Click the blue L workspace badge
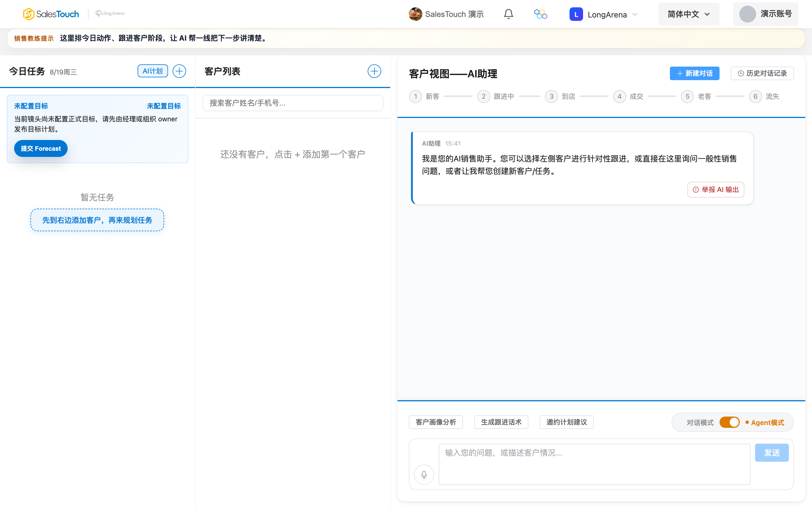 click(x=576, y=14)
